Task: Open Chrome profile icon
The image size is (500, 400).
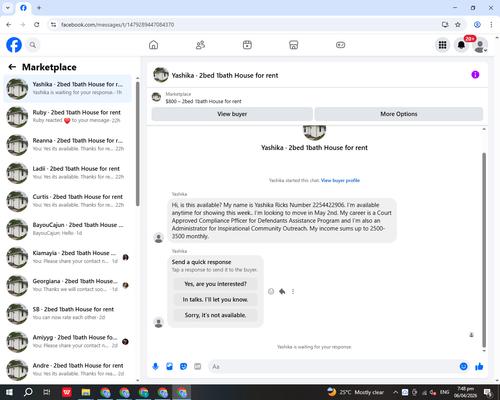Action: pos(477,25)
